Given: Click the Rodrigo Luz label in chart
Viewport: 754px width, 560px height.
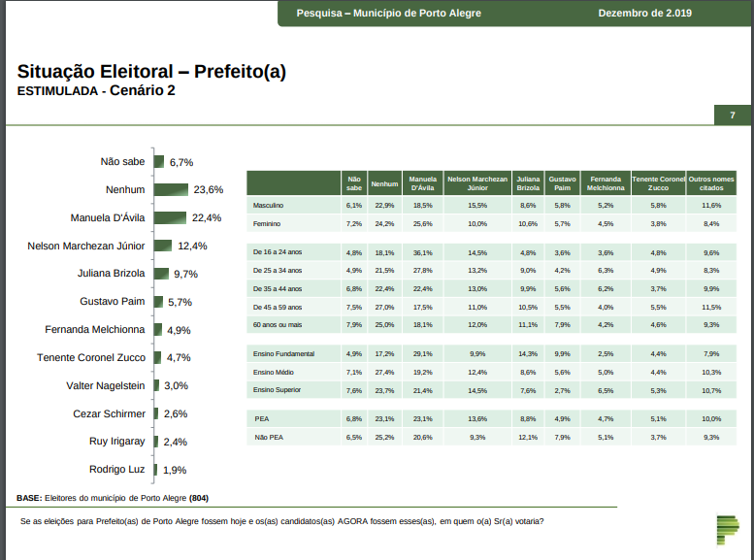Looking at the screenshot, I should tap(117, 470).
